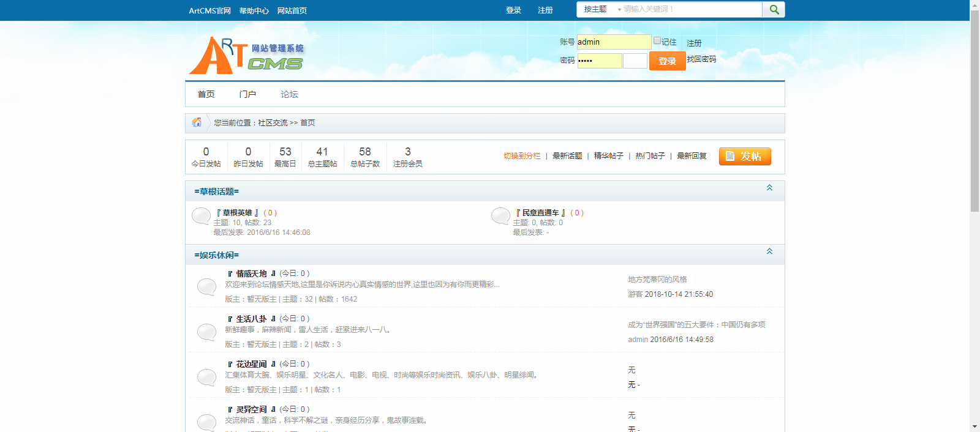Image resolution: width=980 pixels, height=432 pixels.
Task: Click the 总主题帖 count 41
Action: [x=322, y=152]
